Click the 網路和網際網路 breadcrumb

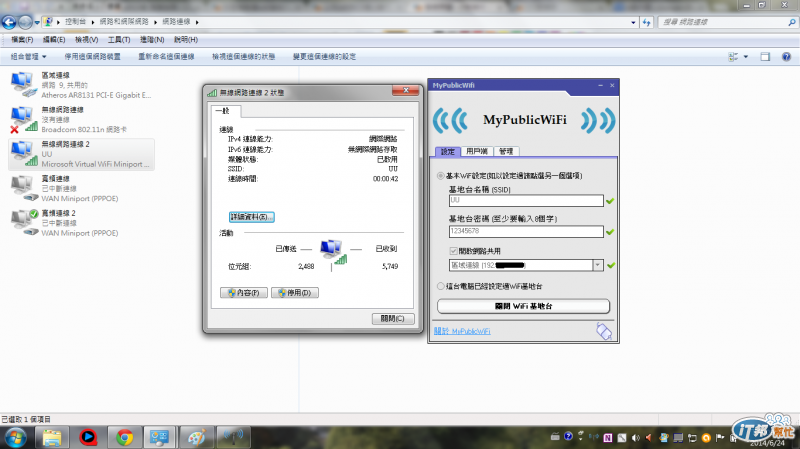tap(124, 22)
